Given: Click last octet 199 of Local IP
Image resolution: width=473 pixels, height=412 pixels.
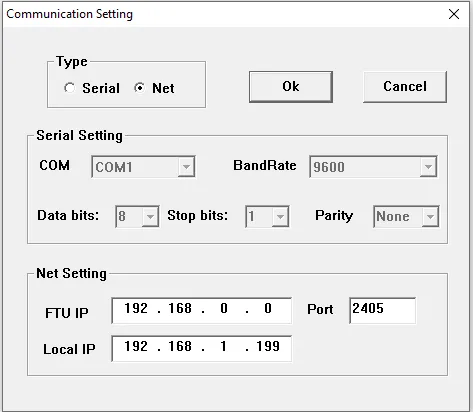Looking at the screenshot, I should (x=268, y=346).
